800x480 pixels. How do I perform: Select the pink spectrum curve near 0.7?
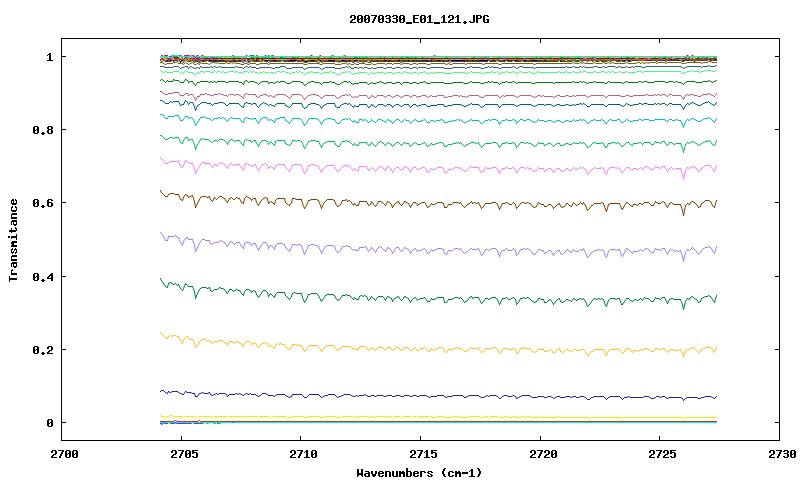point(439,169)
